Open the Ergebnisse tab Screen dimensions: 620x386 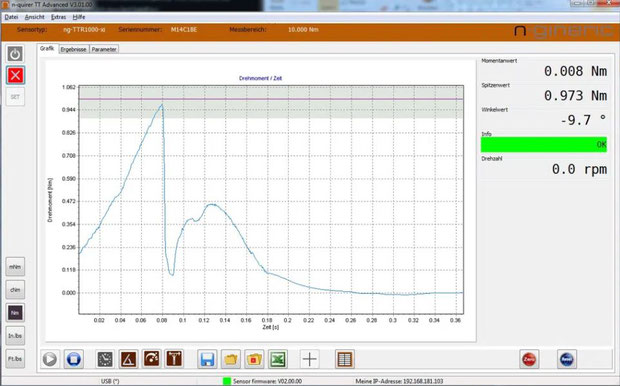pos(74,49)
